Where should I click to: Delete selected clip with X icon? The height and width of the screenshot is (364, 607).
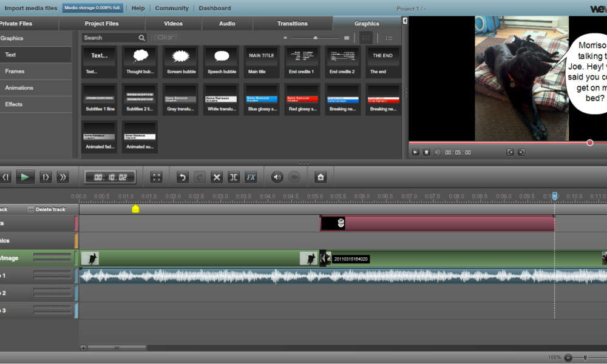tap(216, 177)
